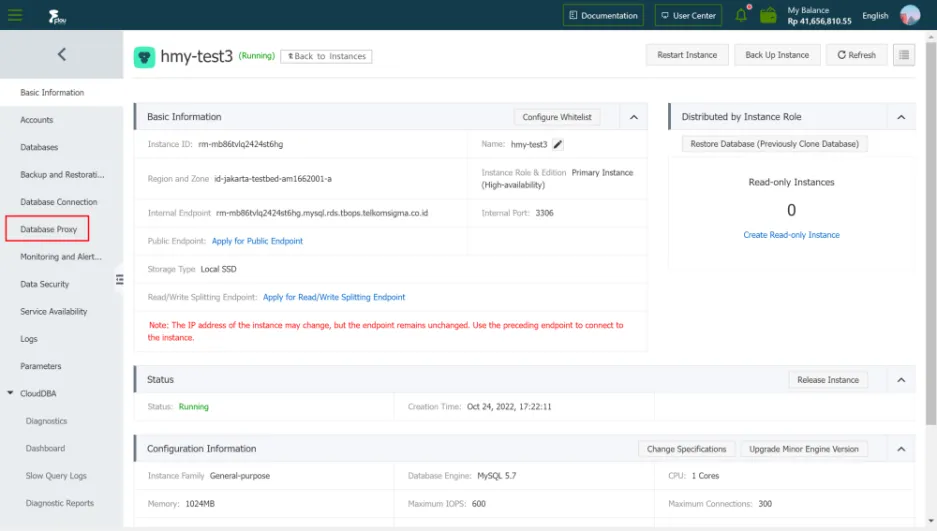
Task: Click the sidebar collapse handle icon
Action: tap(119, 279)
